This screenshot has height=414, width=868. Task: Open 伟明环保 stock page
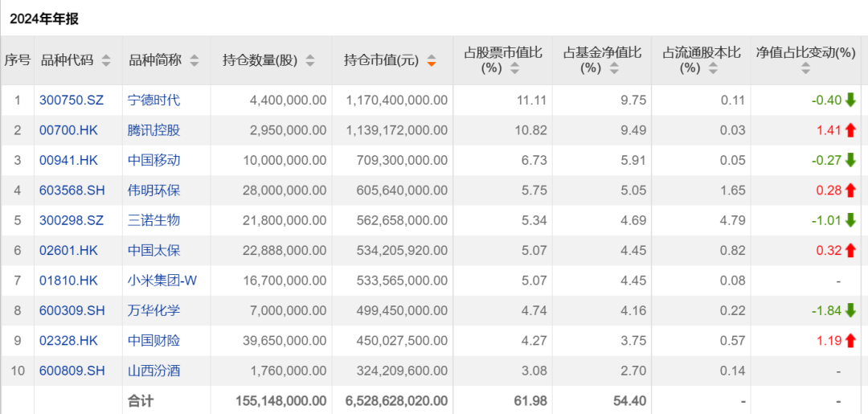(x=154, y=191)
